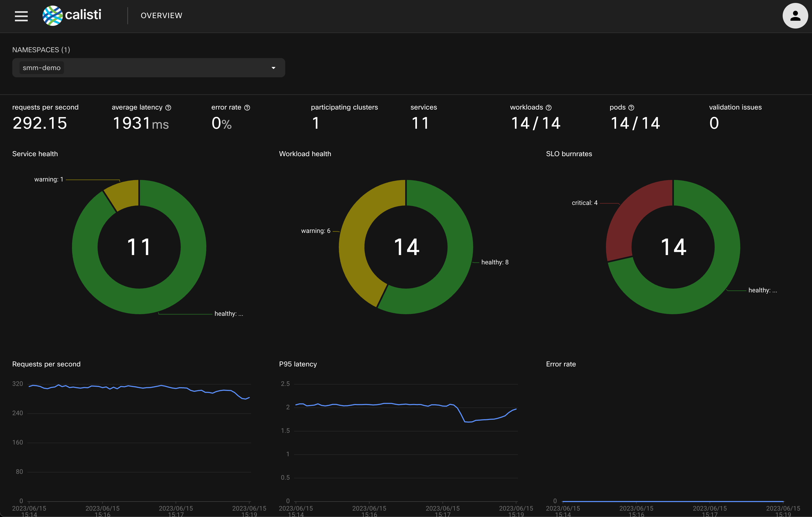Viewport: 812px width, 517px height.
Task: Click the 2.5 y-axis label on P95 latency
Action: 285,384
